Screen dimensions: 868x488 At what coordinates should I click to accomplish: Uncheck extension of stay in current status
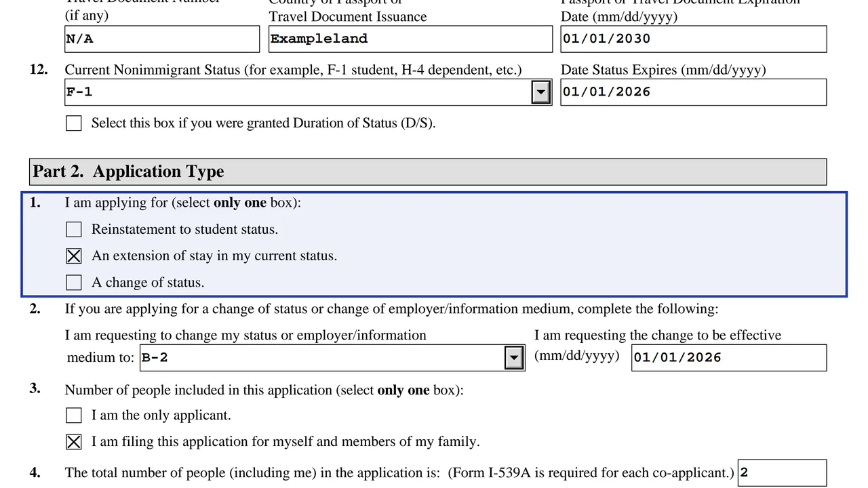click(x=74, y=256)
